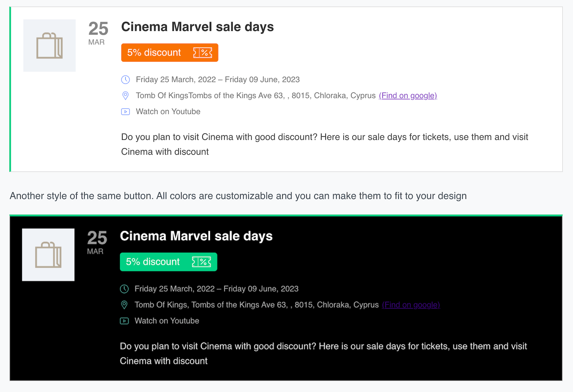Screen dimensions: 573x392
Task: Click the location pin icon in the black card
Action: (124, 305)
